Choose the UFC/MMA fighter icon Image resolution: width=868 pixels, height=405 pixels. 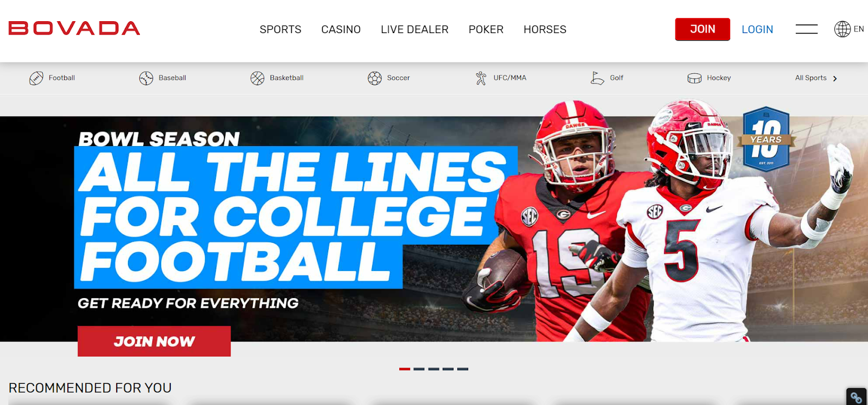[481, 78]
